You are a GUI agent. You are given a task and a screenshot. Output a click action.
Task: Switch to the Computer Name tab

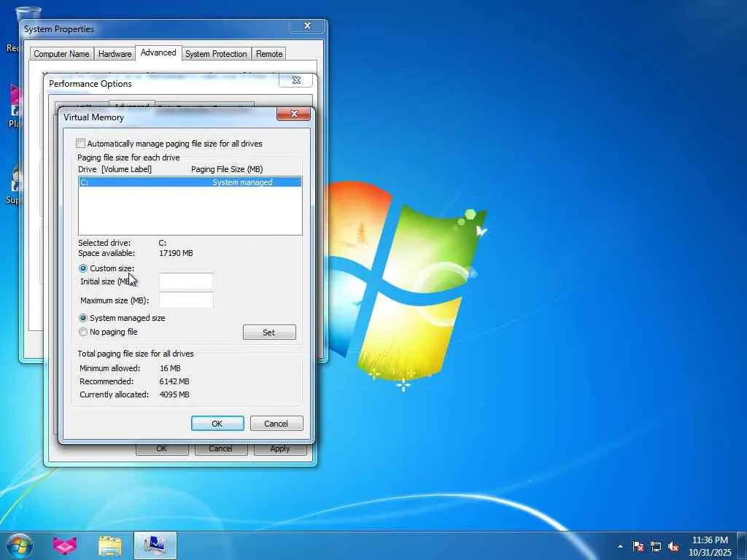[61, 54]
